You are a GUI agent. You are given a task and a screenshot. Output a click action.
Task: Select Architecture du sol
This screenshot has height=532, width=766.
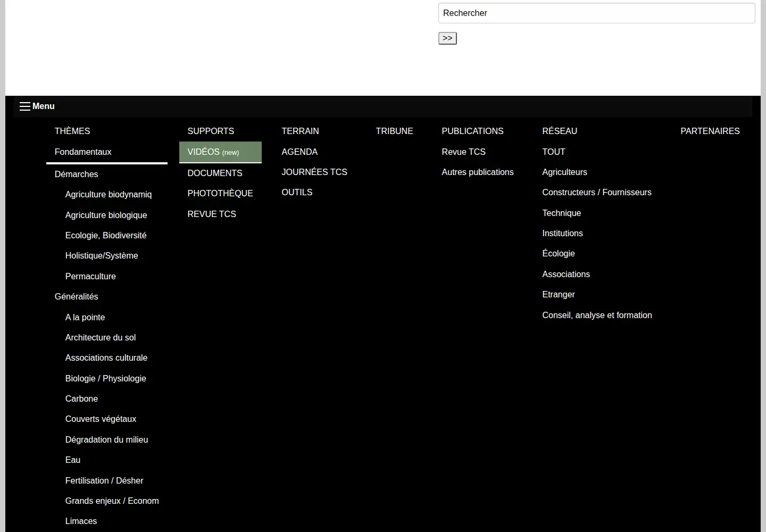(101, 337)
